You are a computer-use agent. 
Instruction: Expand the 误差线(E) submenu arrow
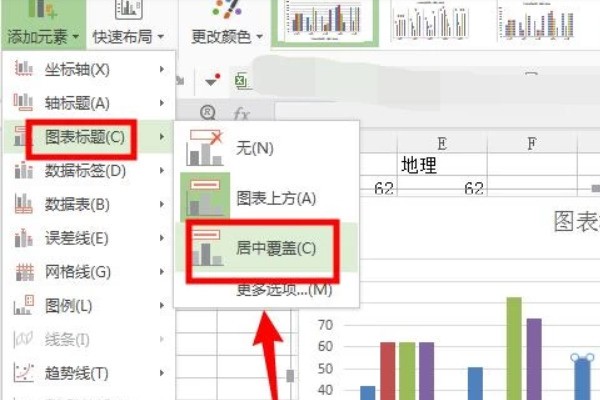click(x=162, y=238)
